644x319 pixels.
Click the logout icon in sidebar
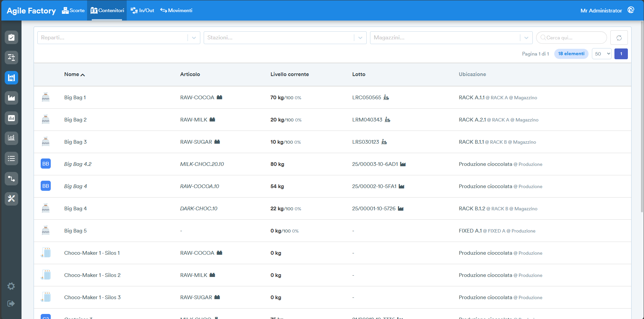click(x=11, y=304)
